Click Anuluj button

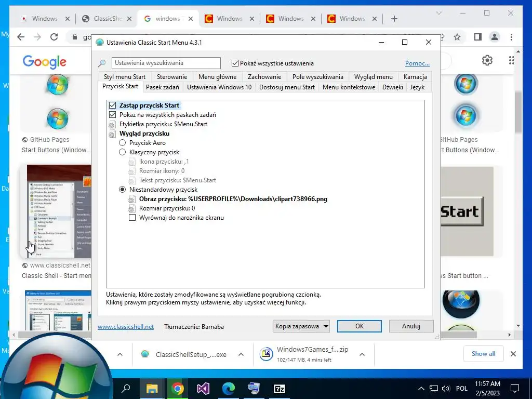[x=411, y=326]
